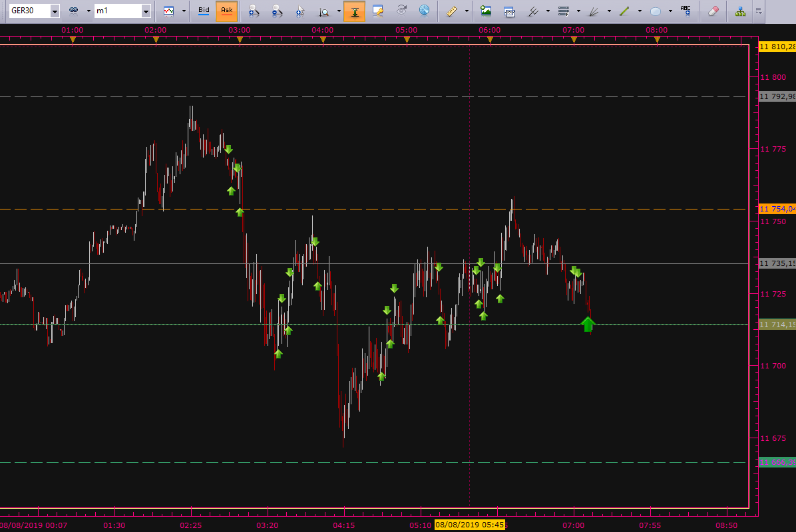Screen dimensions: 796x532
Task: Click the chart type icon
Action: [x=168, y=11]
